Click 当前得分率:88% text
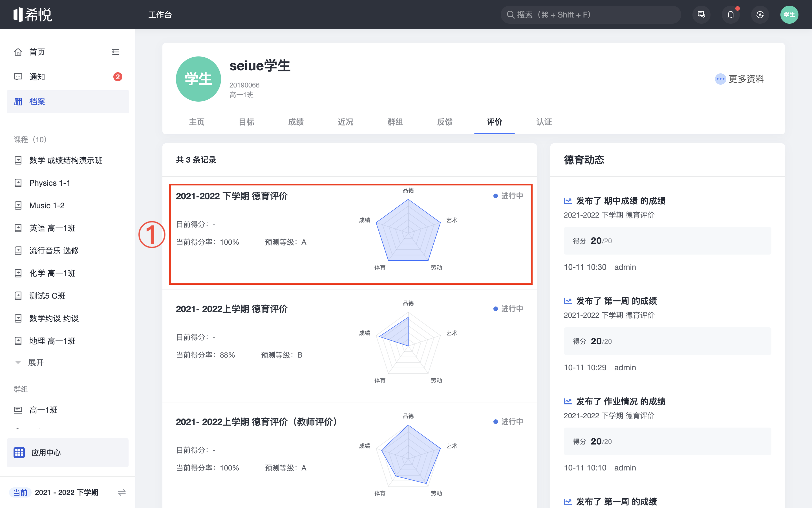Screen dimensions: 812x508 [x=206, y=355]
